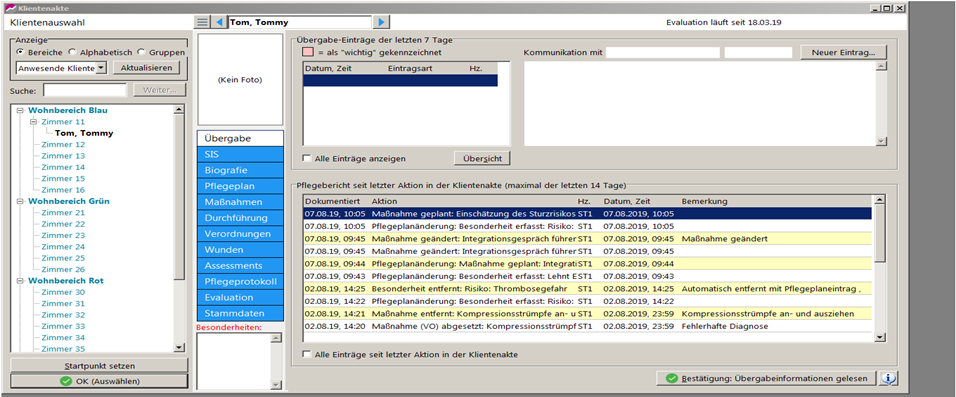This screenshot has height=397, width=956.
Task: Select the Alphabetisch radio button
Action: tap(72, 52)
